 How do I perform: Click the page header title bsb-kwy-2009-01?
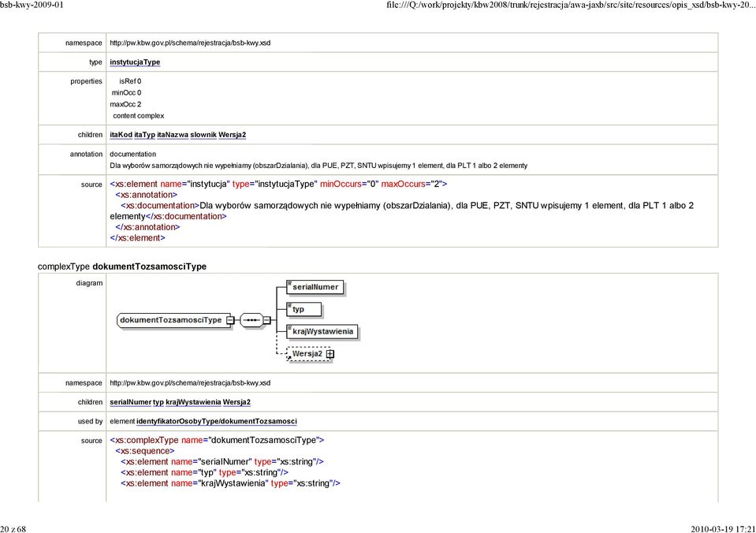point(32,5)
